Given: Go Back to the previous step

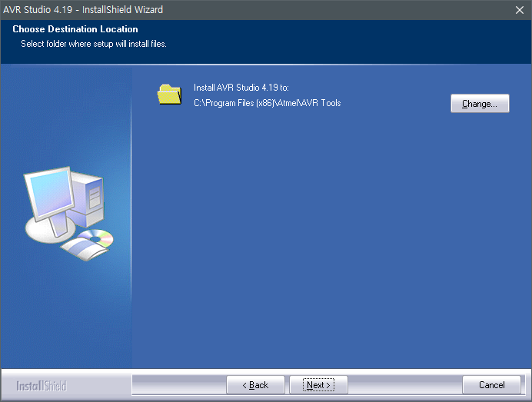Looking at the screenshot, I should (255, 384).
